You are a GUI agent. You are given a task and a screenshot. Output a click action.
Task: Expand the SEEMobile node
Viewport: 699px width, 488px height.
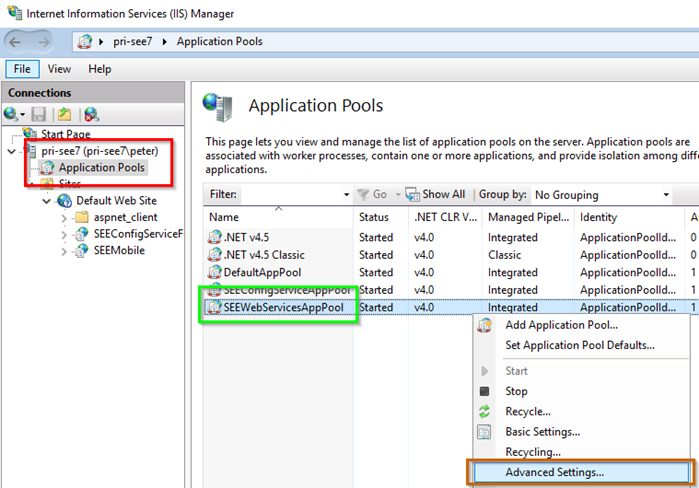tap(64, 251)
